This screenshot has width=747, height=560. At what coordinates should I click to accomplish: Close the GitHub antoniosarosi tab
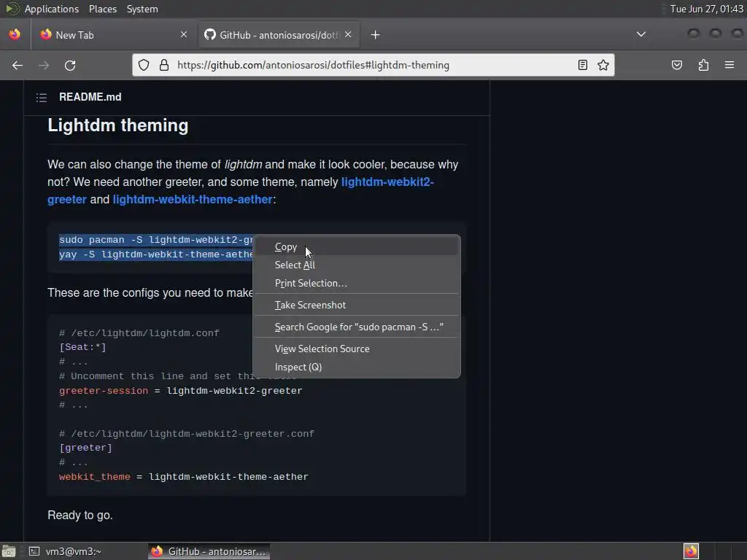point(348,34)
